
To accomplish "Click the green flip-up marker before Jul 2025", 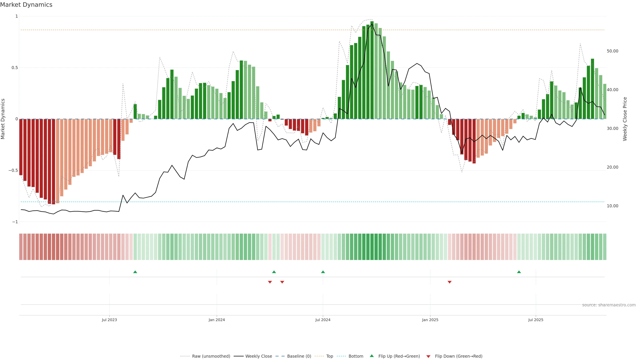I will [x=519, y=272].
